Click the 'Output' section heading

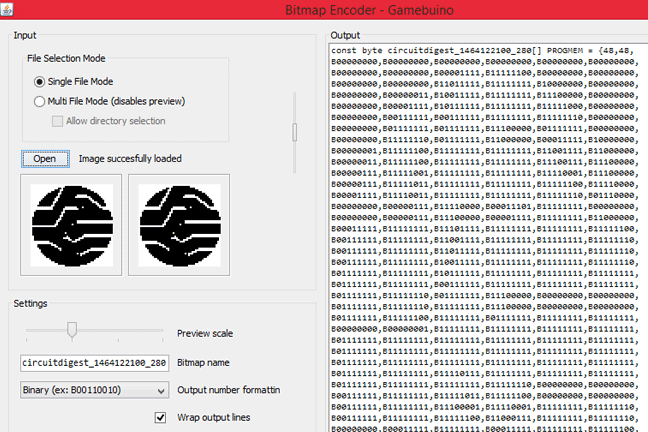tap(345, 36)
